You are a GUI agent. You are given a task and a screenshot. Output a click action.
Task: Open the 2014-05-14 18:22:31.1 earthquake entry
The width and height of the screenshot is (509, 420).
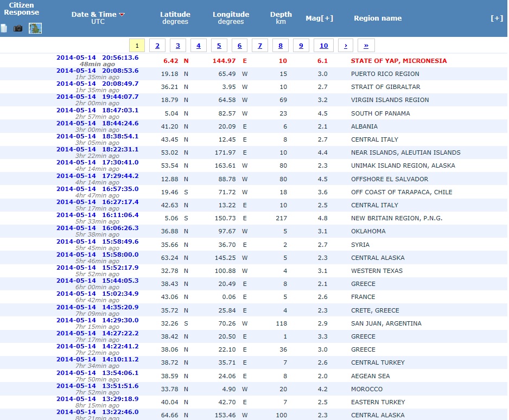pyautogui.click(x=97, y=149)
